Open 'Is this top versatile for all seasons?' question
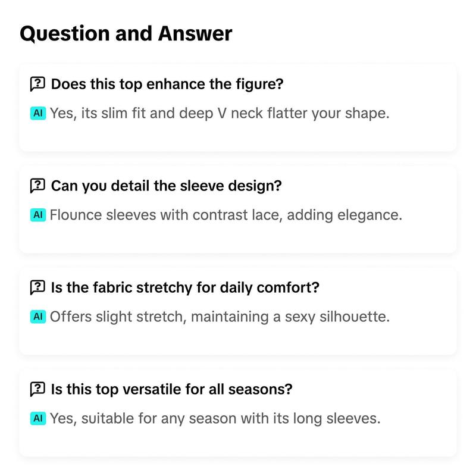 [x=171, y=389]
